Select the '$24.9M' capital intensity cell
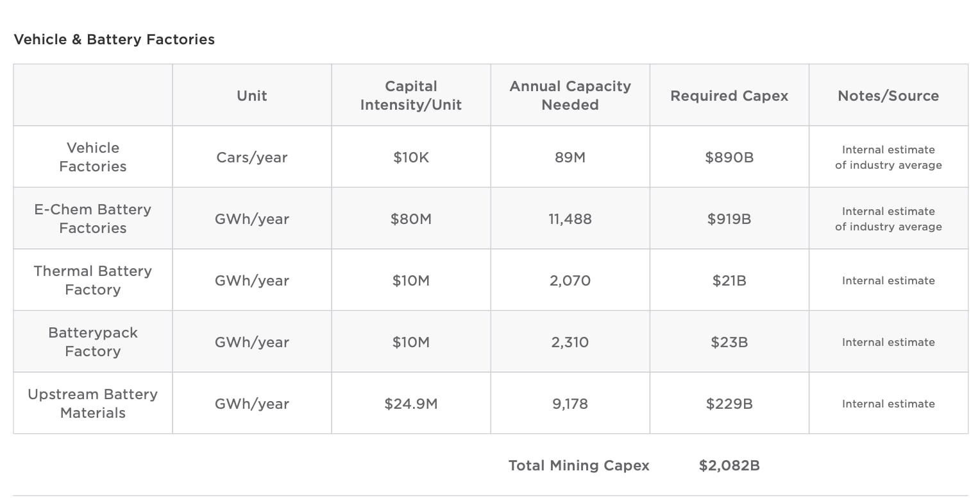 point(410,404)
